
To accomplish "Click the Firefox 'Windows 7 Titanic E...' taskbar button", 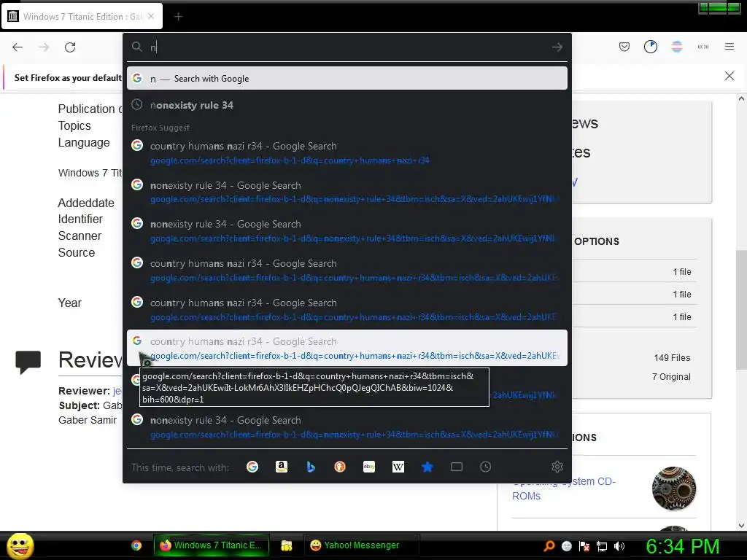I will tap(212, 545).
